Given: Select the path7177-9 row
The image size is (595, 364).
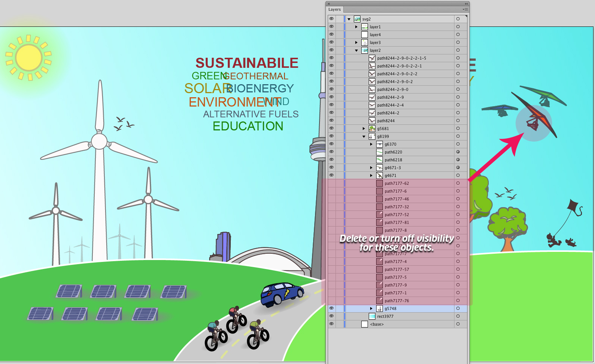Looking at the screenshot, I should coord(397,285).
